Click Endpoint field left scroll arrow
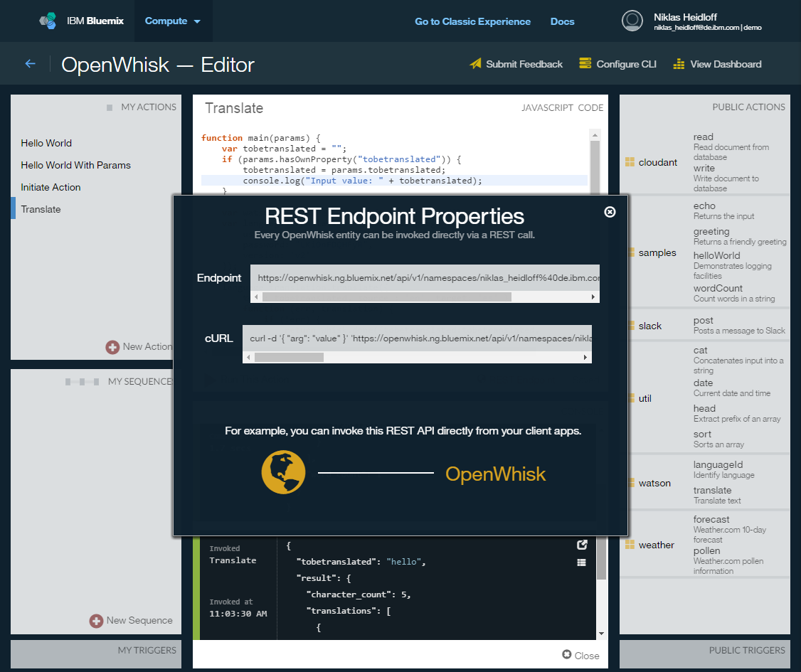Screen dimensions: 801x672 [x=256, y=297]
